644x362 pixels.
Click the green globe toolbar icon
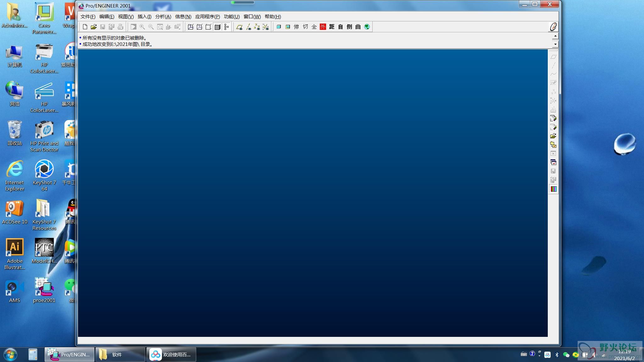(x=367, y=27)
